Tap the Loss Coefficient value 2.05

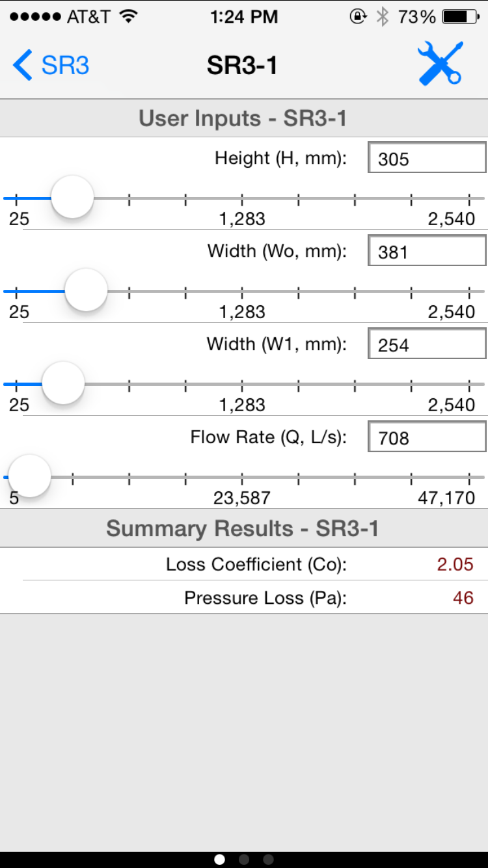455,564
